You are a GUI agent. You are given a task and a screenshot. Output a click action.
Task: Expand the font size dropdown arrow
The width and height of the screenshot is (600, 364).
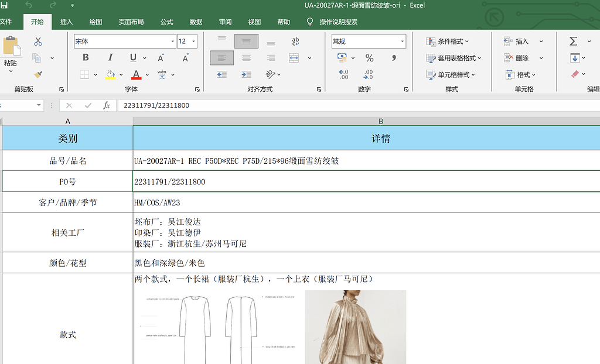click(193, 41)
